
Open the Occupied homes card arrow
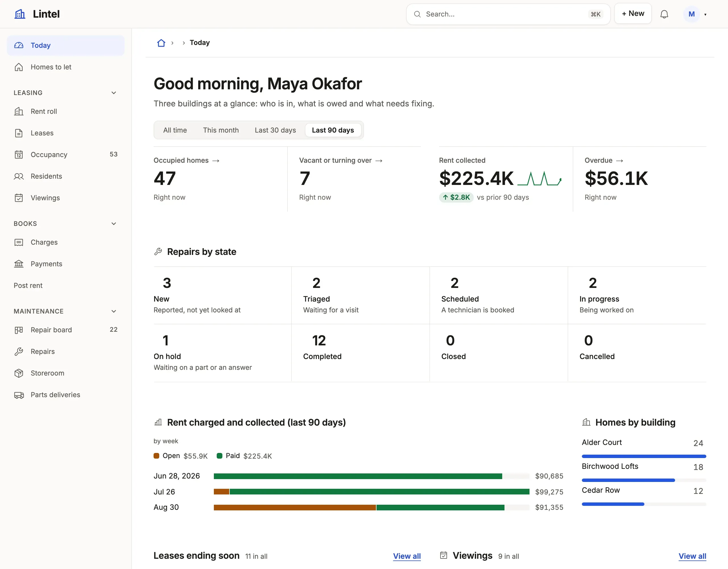pos(216,161)
